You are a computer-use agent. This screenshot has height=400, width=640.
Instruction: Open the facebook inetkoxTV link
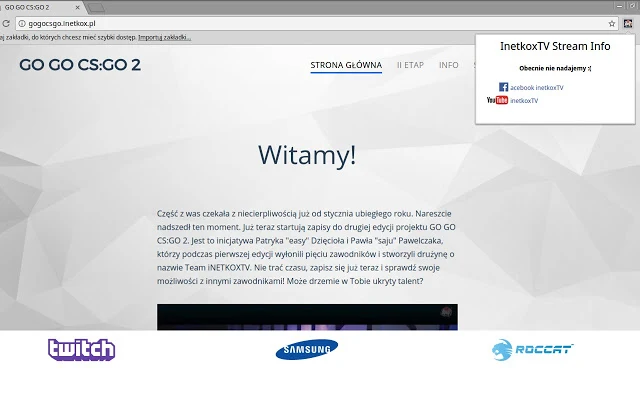coord(537,87)
